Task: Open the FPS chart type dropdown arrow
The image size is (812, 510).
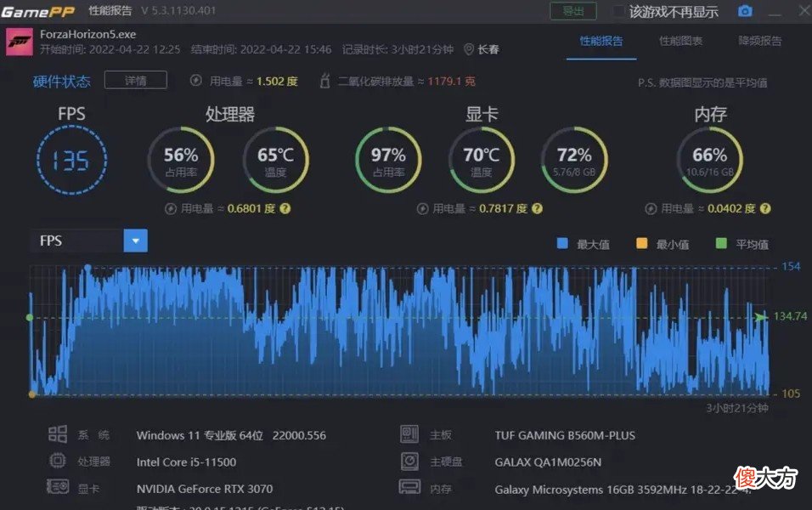Action: coord(136,241)
